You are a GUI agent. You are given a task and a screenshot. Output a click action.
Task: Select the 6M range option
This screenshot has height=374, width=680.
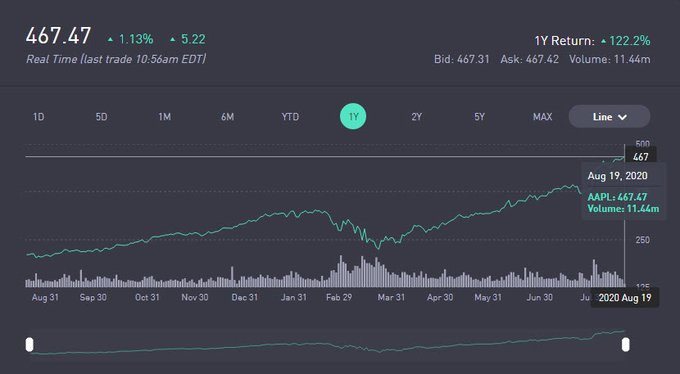point(227,117)
